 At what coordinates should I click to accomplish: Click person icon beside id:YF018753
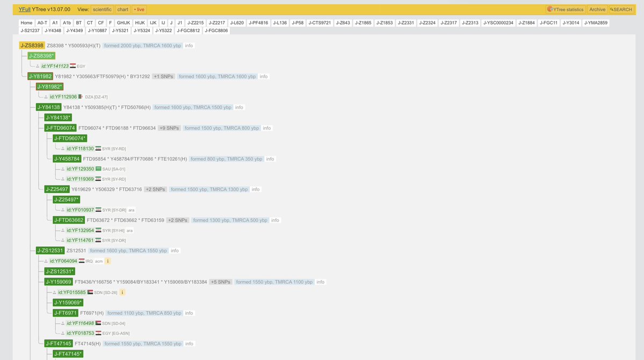63,333
